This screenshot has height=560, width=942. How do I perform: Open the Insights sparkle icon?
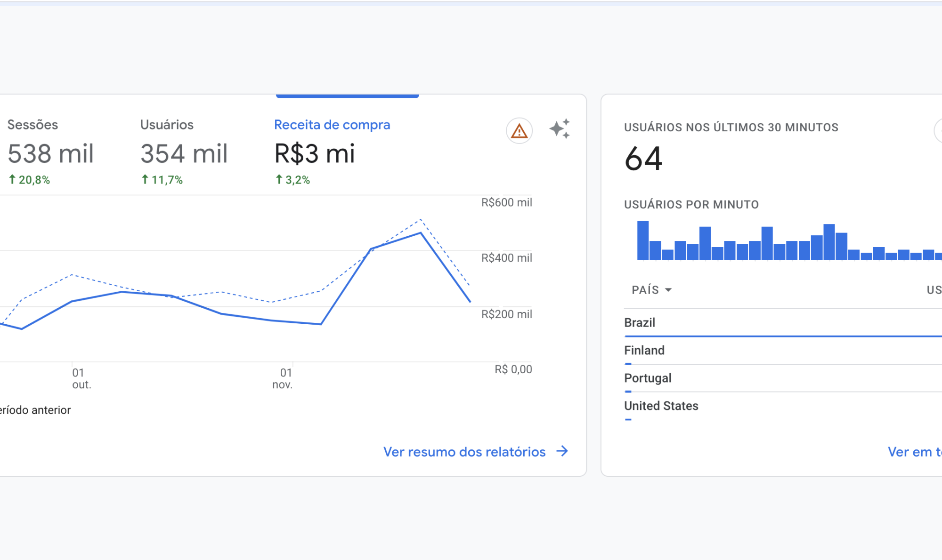(x=560, y=128)
